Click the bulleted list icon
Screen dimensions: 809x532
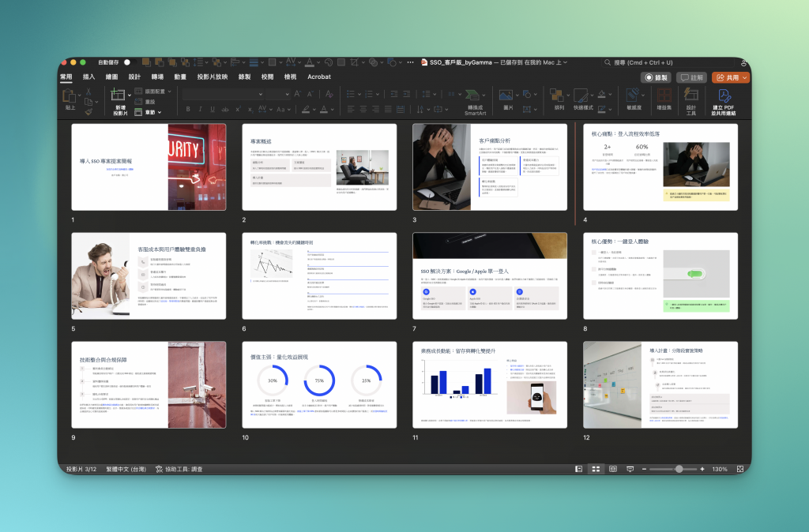[x=351, y=94]
